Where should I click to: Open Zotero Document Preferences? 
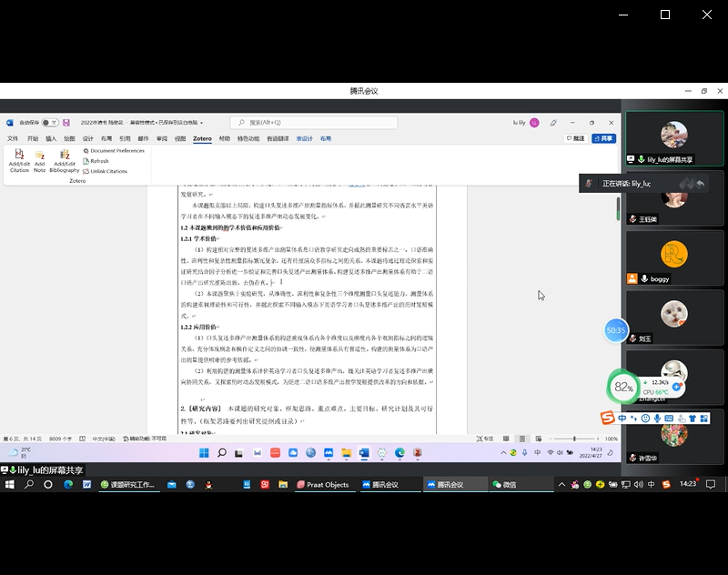point(113,150)
